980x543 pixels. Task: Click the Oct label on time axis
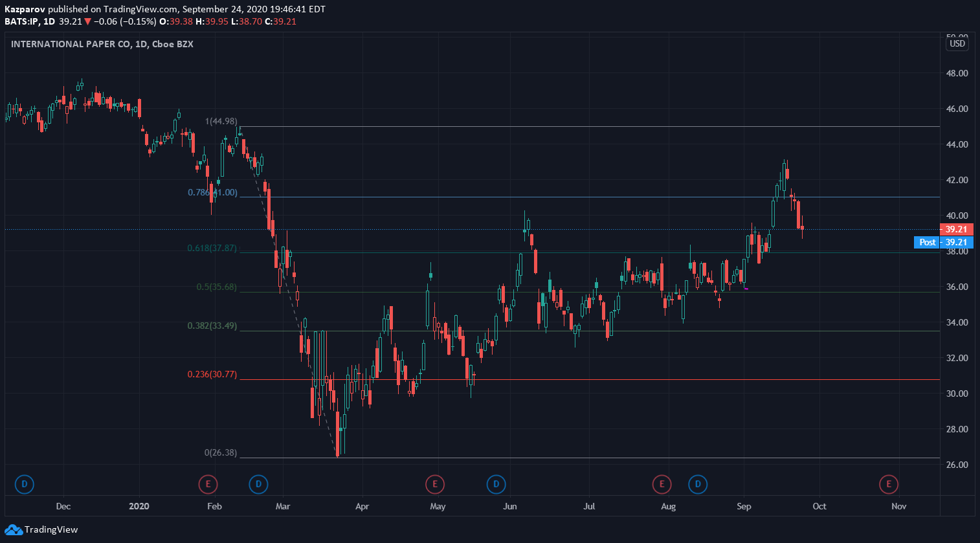pos(819,507)
